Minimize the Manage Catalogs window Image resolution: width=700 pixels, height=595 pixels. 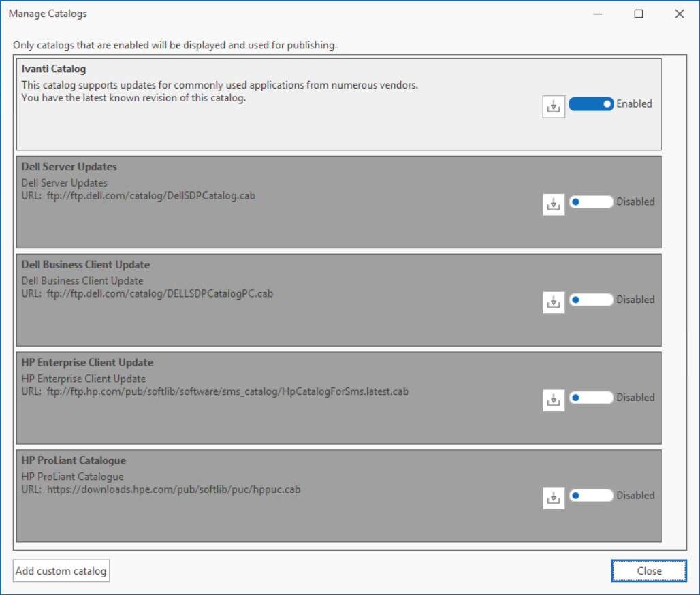pos(598,14)
